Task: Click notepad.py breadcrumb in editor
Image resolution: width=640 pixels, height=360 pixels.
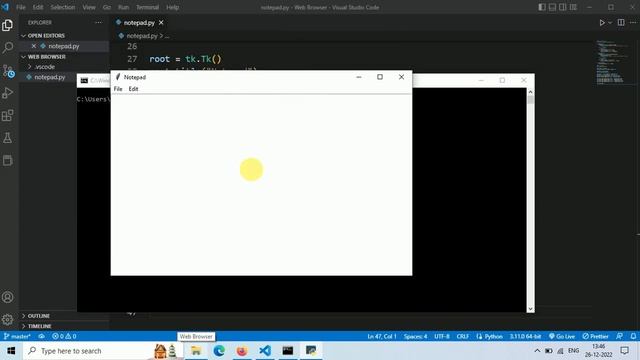Action: click(142, 36)
